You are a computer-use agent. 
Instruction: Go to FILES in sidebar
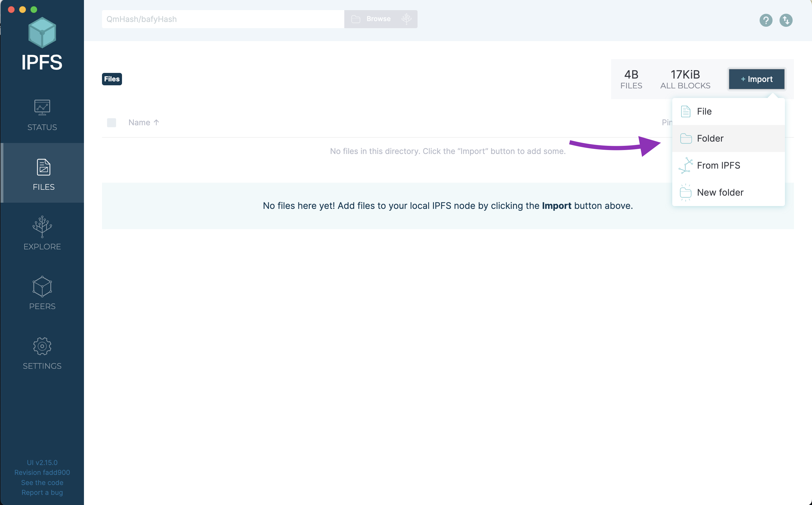click(x=42, y=173)
